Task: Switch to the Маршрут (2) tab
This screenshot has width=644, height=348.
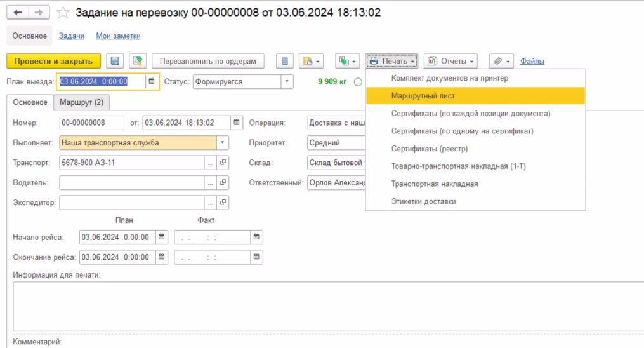Action: pos(81,102)
